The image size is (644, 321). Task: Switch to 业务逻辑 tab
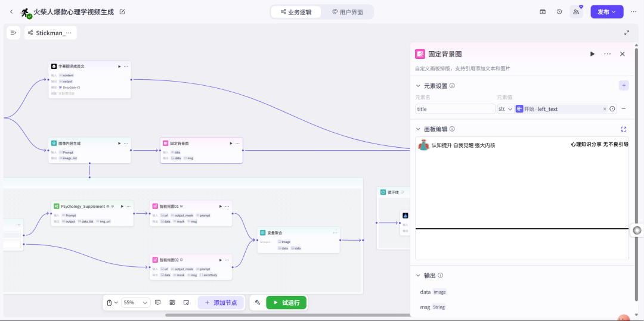296,12
